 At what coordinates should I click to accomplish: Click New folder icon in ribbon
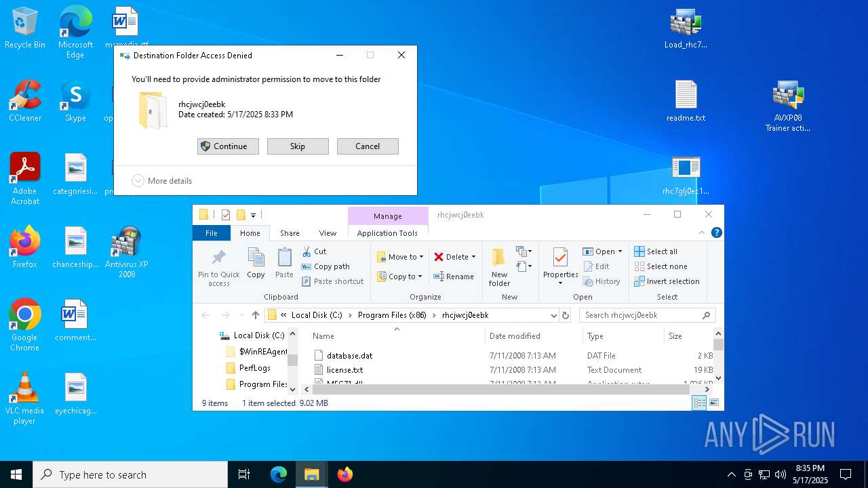499,257
